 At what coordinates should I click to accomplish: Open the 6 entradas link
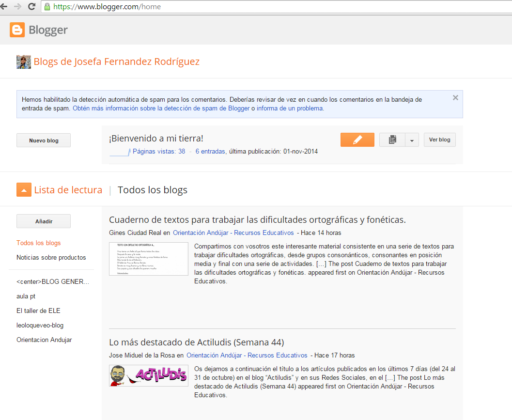[x=210, y=152]
